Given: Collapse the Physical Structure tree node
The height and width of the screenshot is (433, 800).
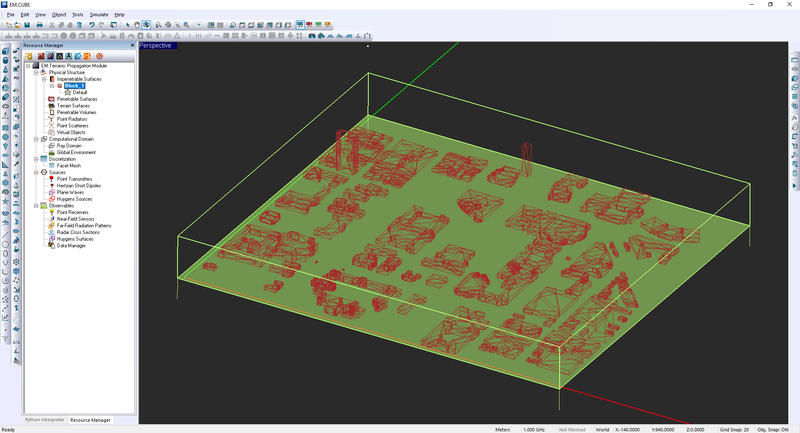Looking at the screenshot, I should 35,73.
